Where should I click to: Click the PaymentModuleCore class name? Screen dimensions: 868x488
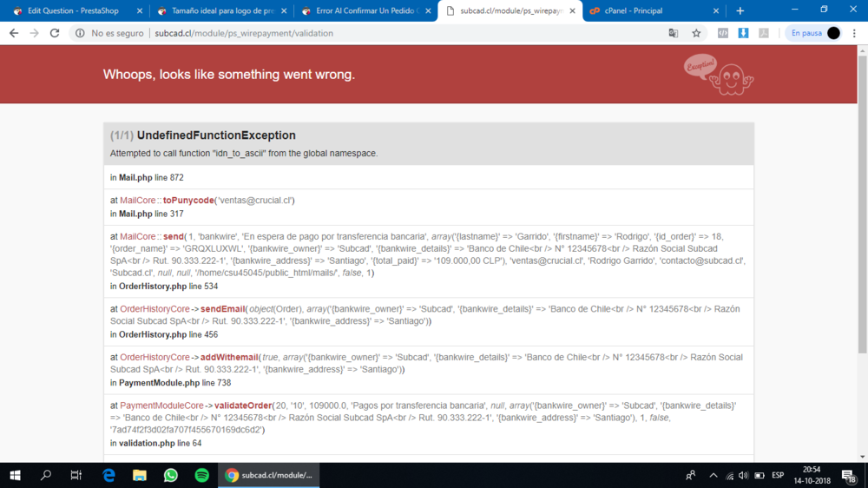[161, 406]
